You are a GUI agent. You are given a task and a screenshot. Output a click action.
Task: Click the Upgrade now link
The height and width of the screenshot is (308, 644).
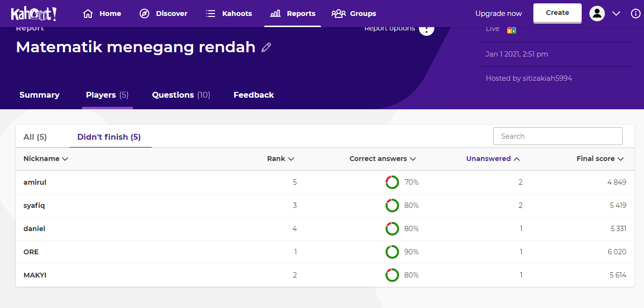click(x=499, y=14)
